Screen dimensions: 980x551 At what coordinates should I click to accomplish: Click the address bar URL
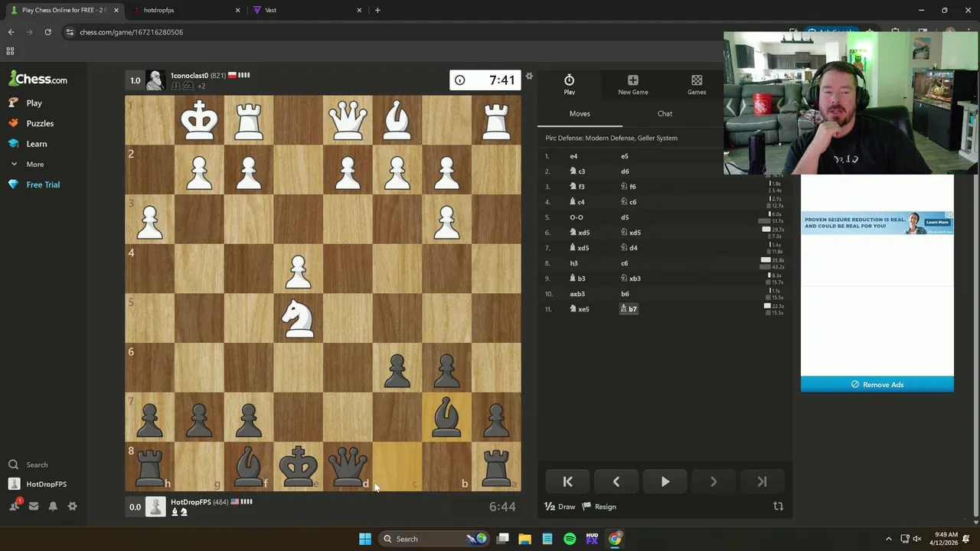[132, 32]
